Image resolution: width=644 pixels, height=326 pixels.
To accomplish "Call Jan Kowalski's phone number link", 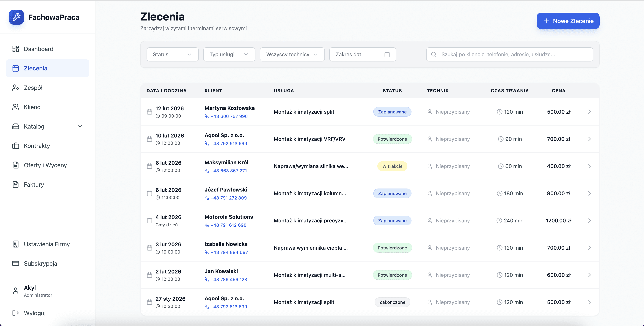I will 229,279.
